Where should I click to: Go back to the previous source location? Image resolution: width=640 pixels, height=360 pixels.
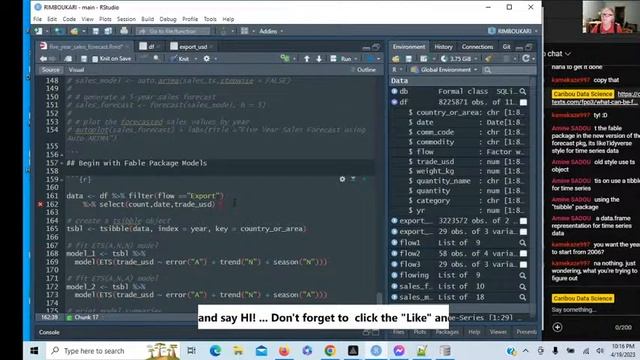43,59
